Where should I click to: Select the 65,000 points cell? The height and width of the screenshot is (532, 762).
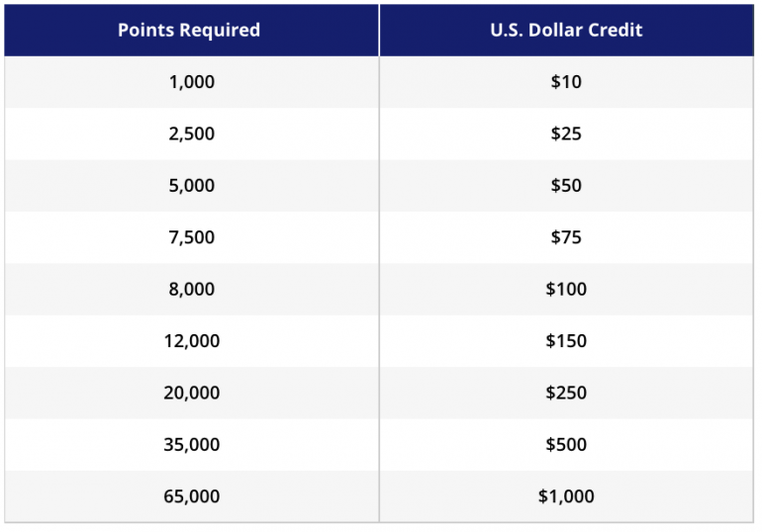(191, 496)
